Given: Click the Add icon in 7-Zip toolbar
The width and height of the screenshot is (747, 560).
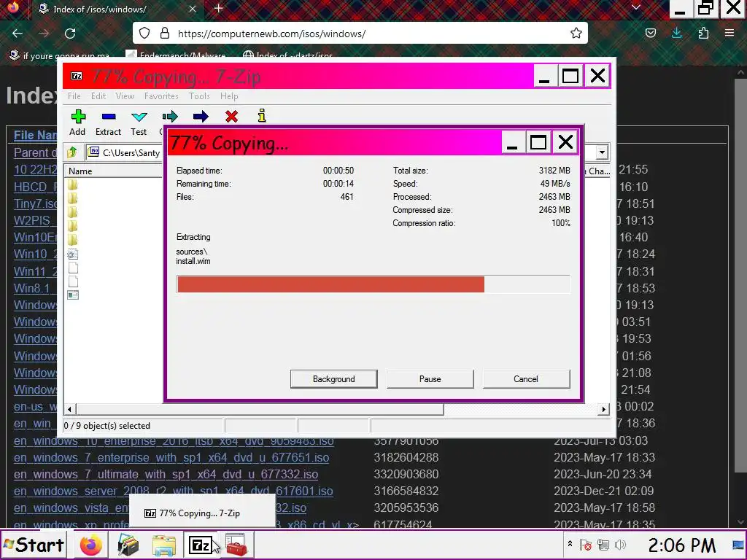Looking at the screenshot, I should tap(78, 117).
